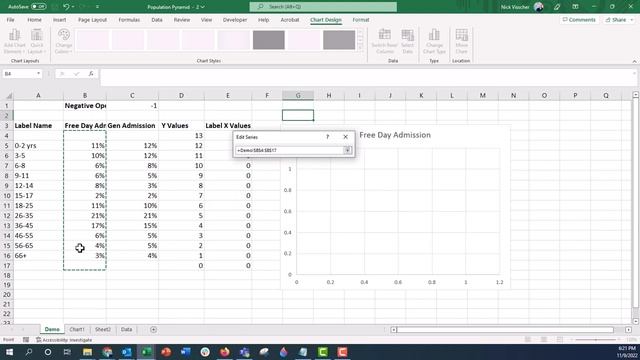640x360 pixels.
Task: Click the pen icon in title bar
Action: click(x=557, y=7)
